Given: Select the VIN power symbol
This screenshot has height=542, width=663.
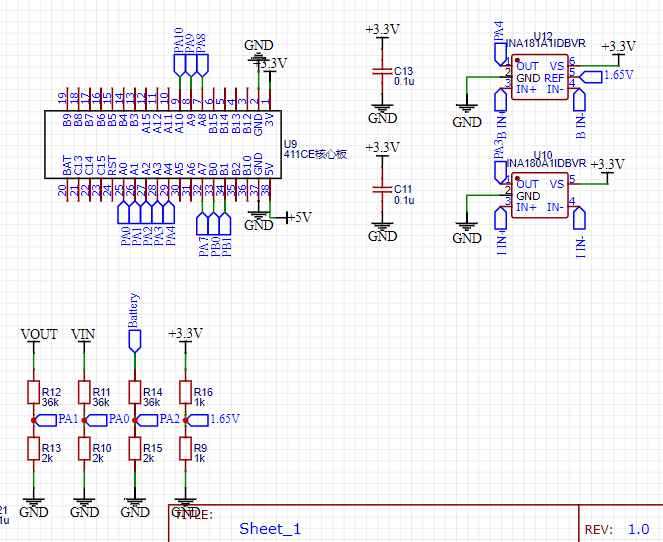Looking at the screenshot, I should [84, 334].
